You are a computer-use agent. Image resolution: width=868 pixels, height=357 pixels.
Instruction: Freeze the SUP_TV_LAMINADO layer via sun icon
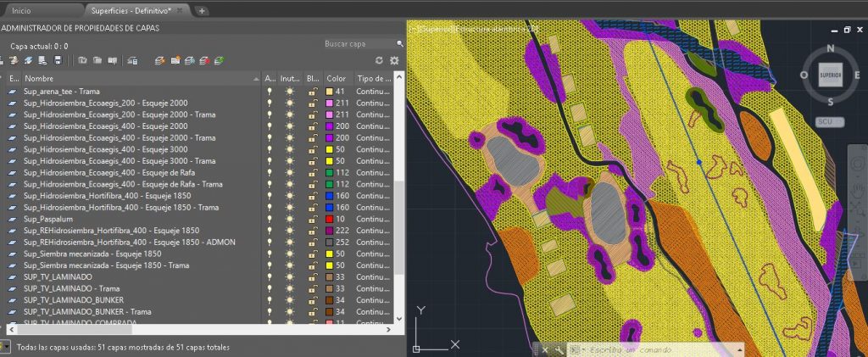click(x=290, y=277)
